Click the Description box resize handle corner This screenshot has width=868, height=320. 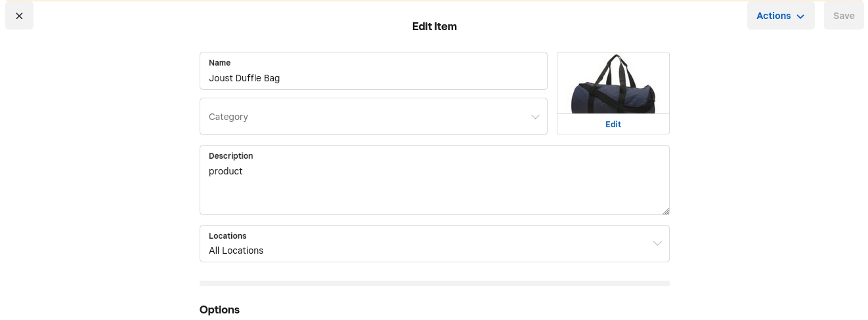[666, 211]
